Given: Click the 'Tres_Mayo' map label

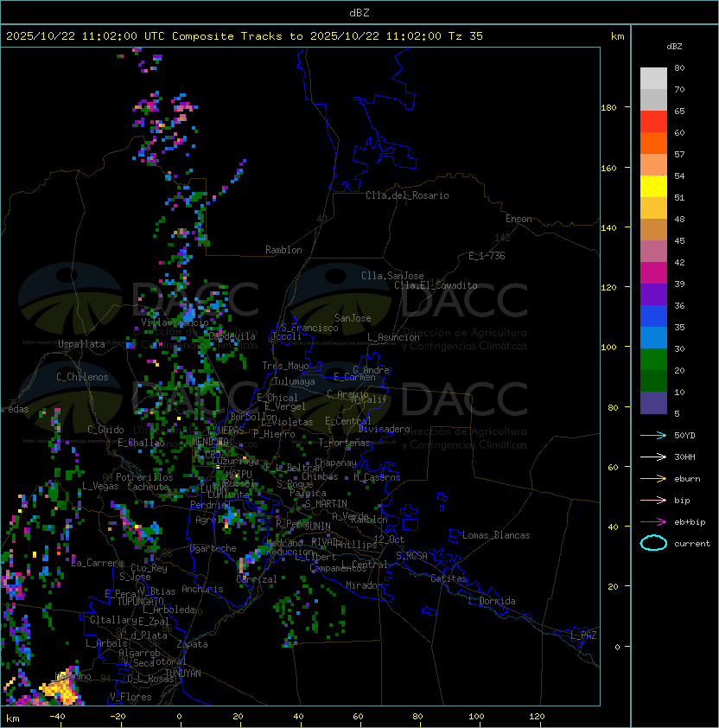Looking at the screenshot, I should 285,366.
